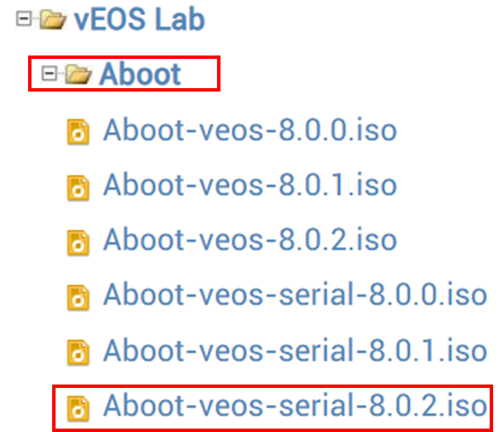Click the vEOS Lab folder icon
This screenshot has height=432, width=504.
53,19
